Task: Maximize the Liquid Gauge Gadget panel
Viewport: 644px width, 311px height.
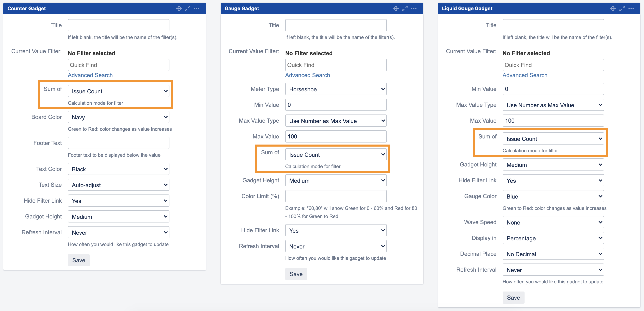Action: (x=622, y=9)
